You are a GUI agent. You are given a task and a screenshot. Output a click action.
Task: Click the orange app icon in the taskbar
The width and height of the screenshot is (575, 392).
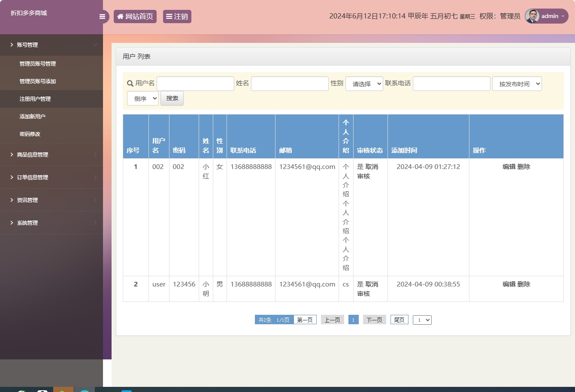pyautogui.click(x=64, y=390)
